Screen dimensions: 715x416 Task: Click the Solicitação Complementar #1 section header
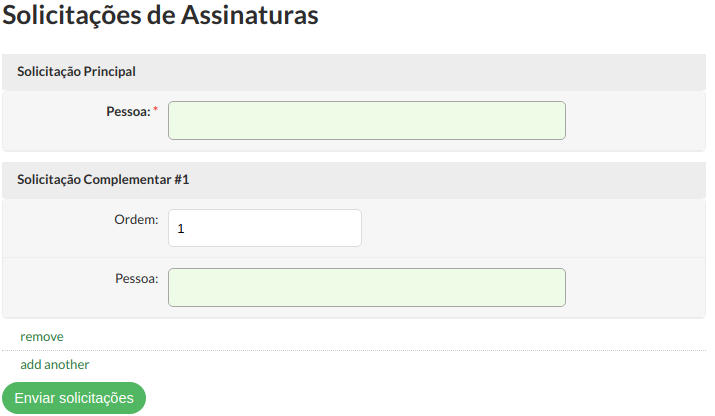(103, 180)
